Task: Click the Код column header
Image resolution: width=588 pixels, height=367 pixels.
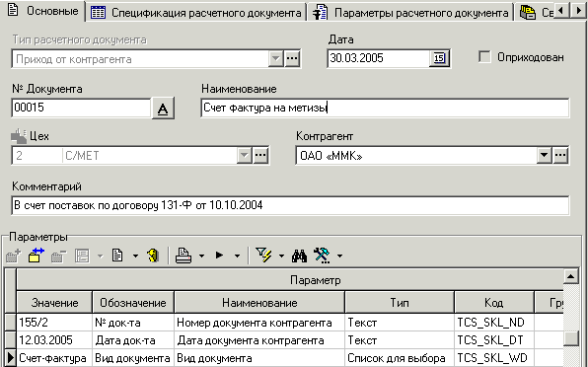Action: [x=494, y=303]
